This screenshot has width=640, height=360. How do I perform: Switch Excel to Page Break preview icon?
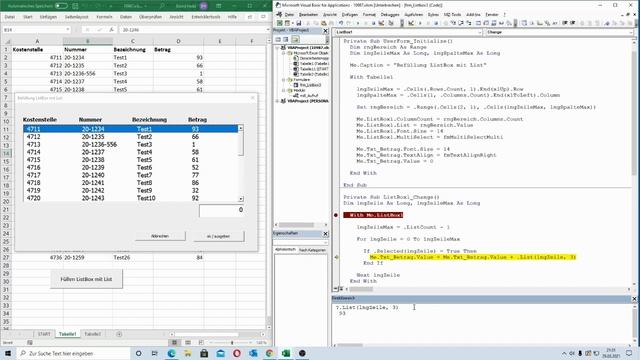tap(201, 342)
